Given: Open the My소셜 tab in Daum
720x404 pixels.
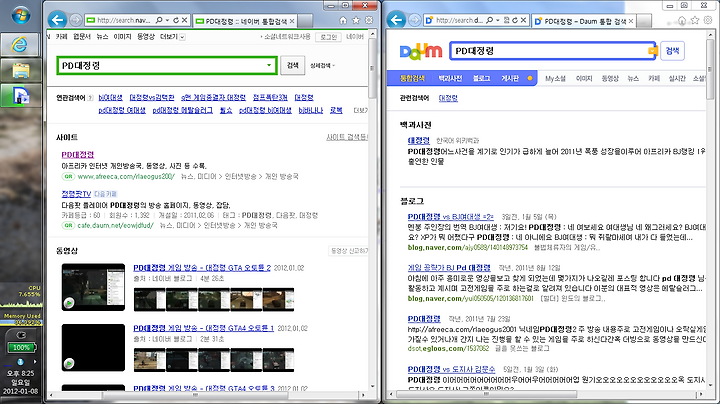Looking at the screenshot, I should pyautogui.click(x=555, y=79).
